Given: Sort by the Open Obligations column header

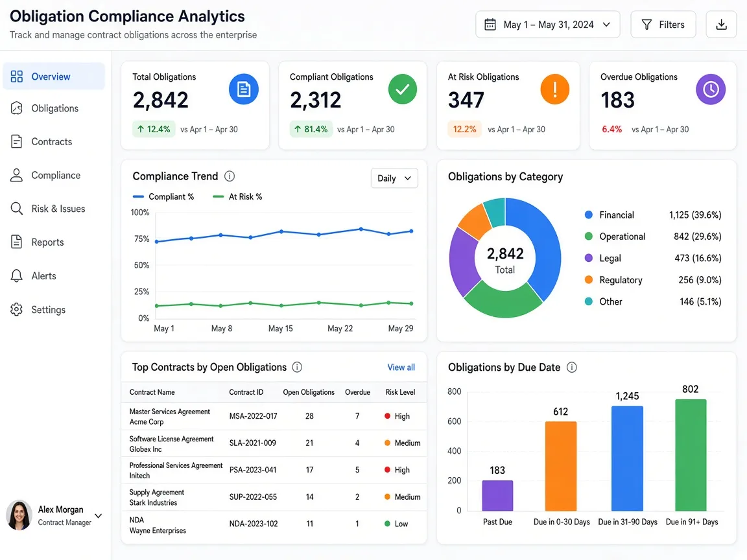Looking at the screenshot, I should pos(309,392).
